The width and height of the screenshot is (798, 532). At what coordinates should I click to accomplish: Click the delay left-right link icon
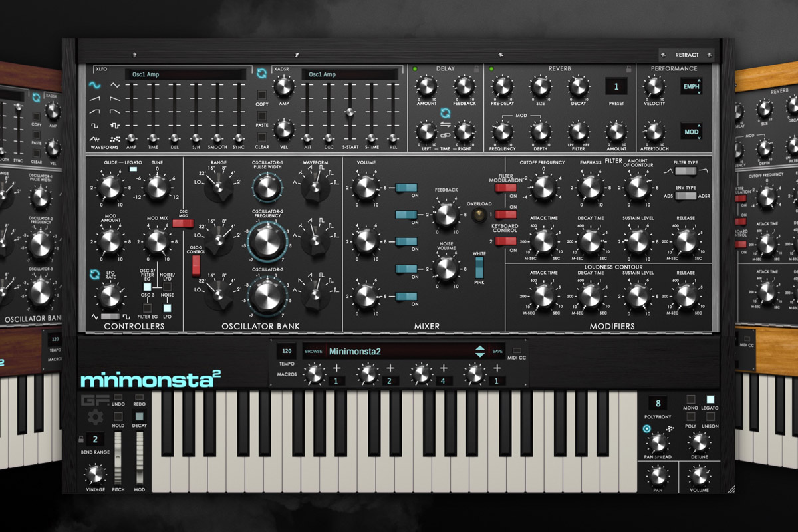click(445, 135)
